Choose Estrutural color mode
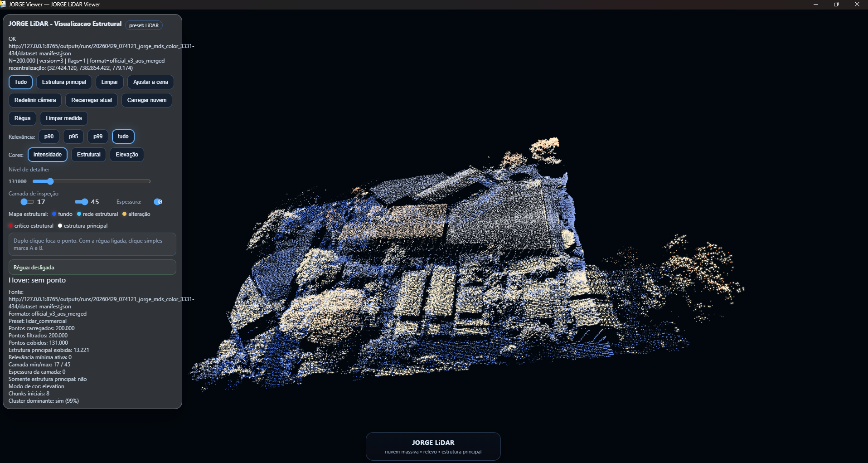Viewport: 868px width, 463px height. (x=89, y=155)
